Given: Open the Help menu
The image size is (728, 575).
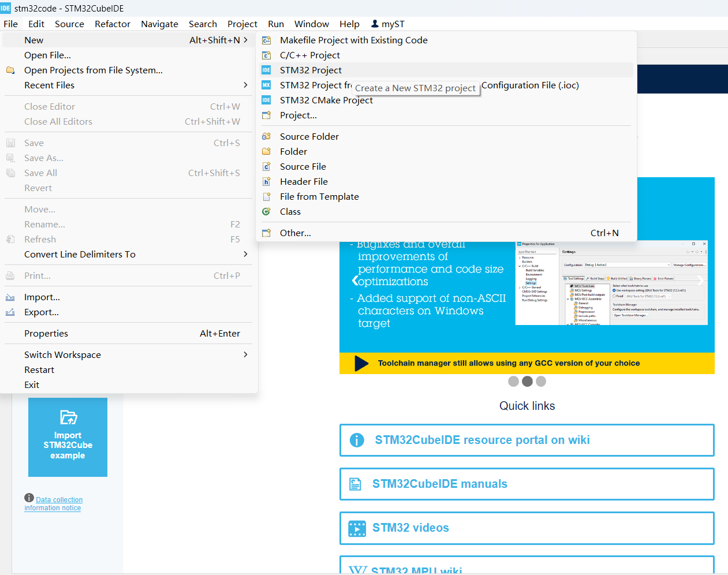Looking at the screenshot, I should coord(349,24).
